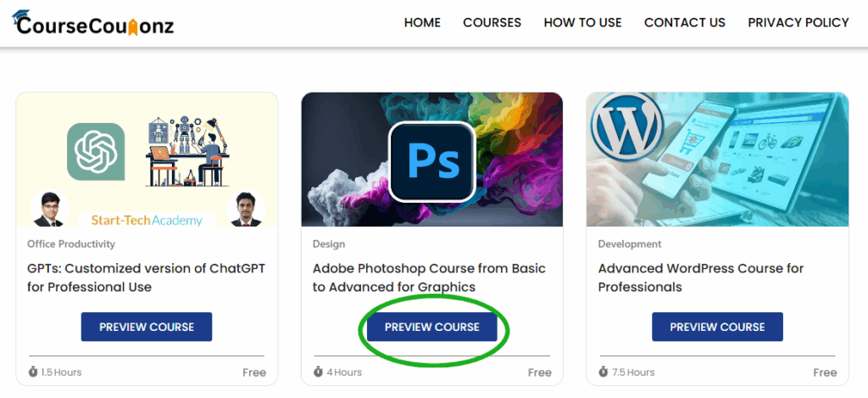Open the PRIVACY POLICY link
This screenshot has height=398, width=868.
[798, 23]
